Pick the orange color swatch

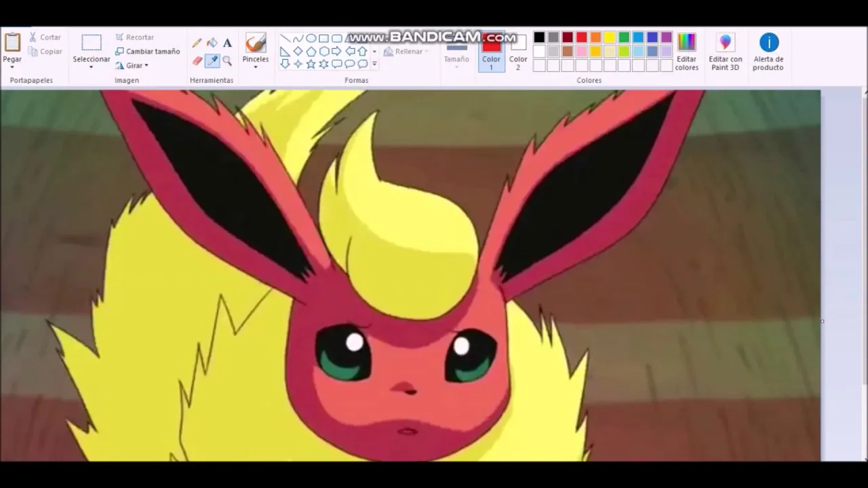(596, 37)
